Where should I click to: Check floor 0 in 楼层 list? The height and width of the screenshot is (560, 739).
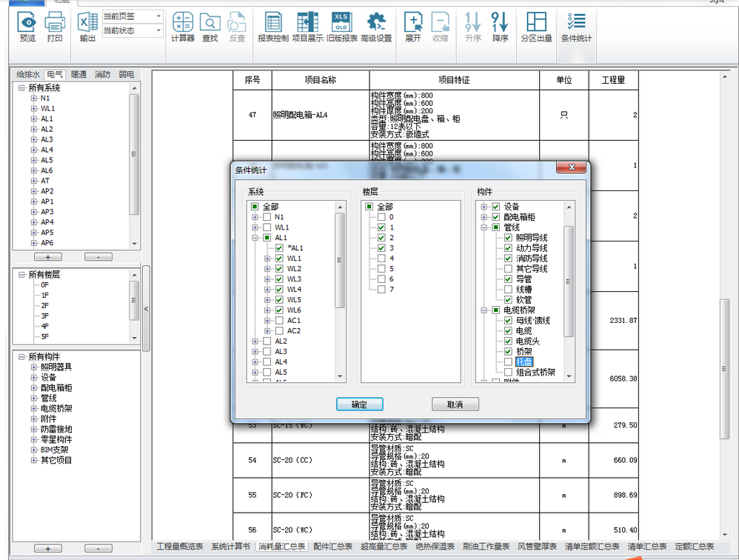click(381, 217)
